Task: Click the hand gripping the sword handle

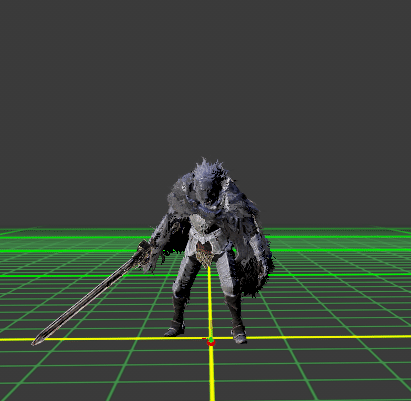Action: point(153,258)
